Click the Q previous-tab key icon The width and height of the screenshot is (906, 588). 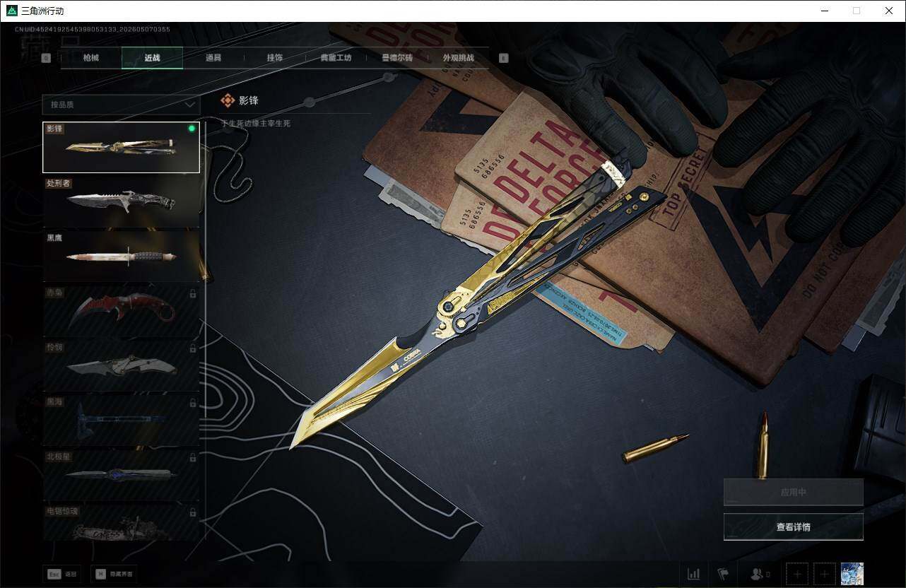coord(46,59)
